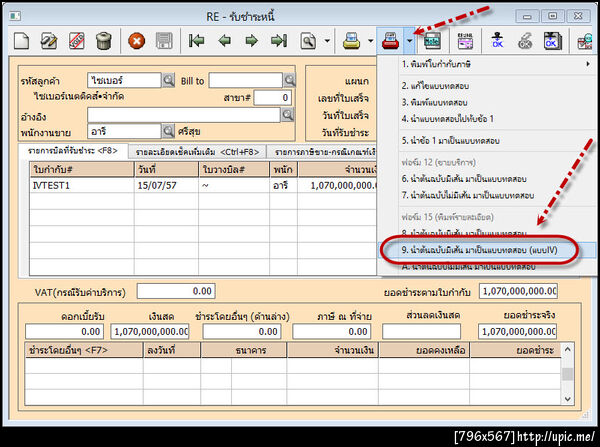Click the ยอดชำระจริง amount field
600x447 pixels.
pos(517,331)
